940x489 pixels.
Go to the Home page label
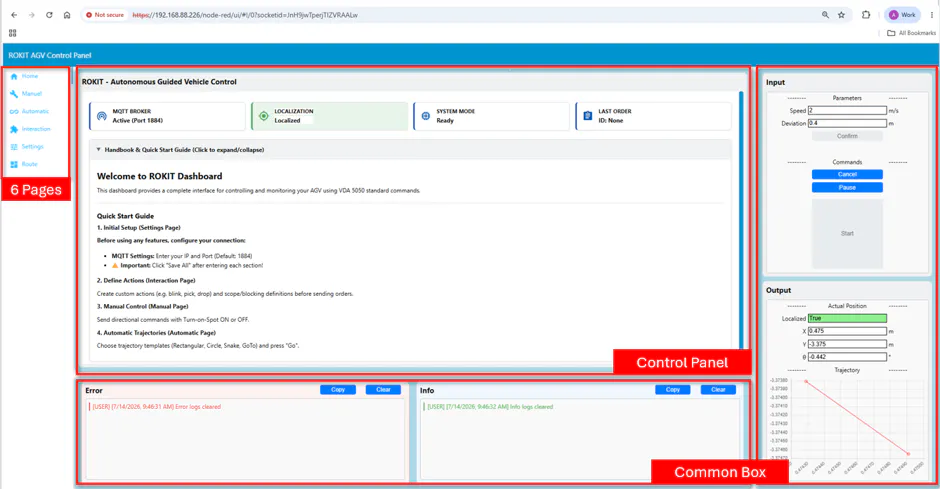[30, 76]
